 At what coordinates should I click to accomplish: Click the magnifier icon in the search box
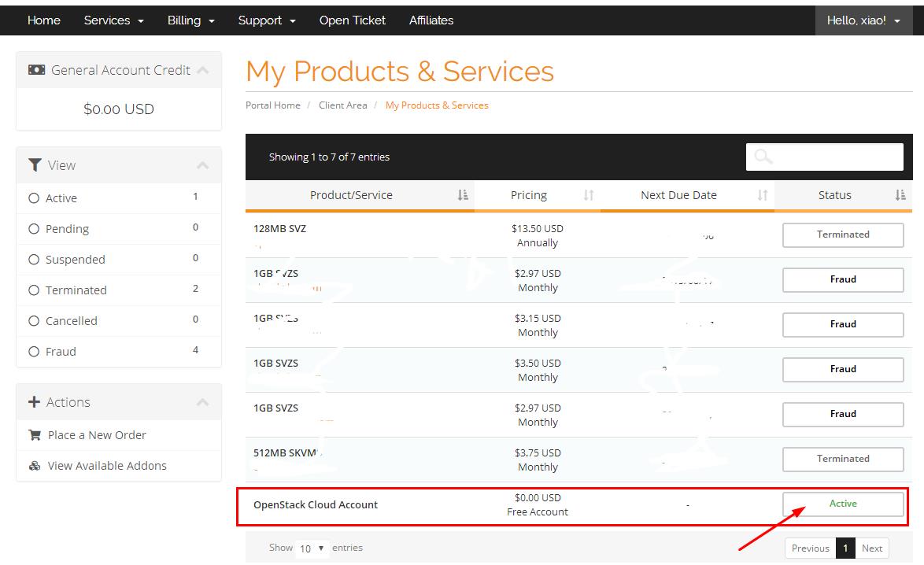[x=763, y=157]
